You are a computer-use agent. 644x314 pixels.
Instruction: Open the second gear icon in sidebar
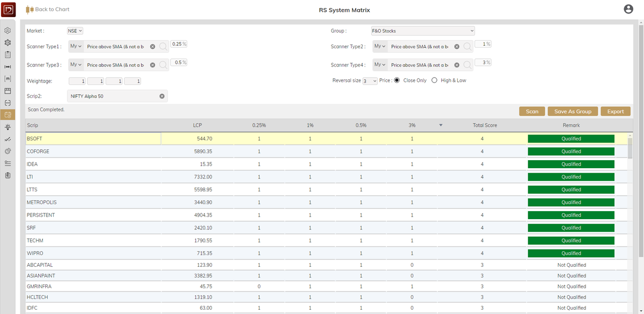8,43
